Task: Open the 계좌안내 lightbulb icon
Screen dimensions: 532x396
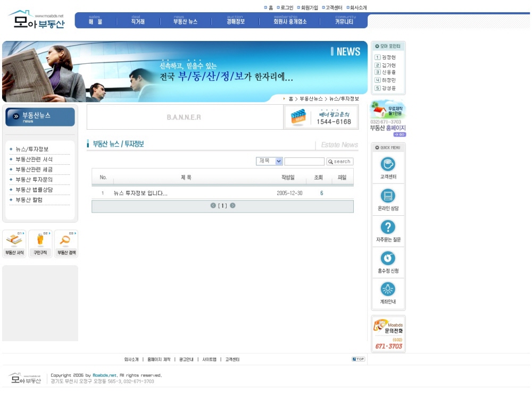Action: point(388,289)
